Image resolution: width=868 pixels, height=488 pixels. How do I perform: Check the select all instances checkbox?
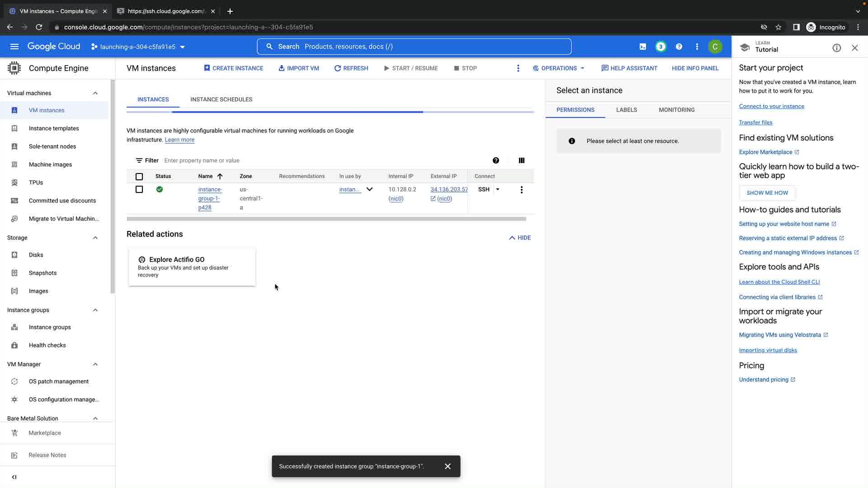(139, 177)
